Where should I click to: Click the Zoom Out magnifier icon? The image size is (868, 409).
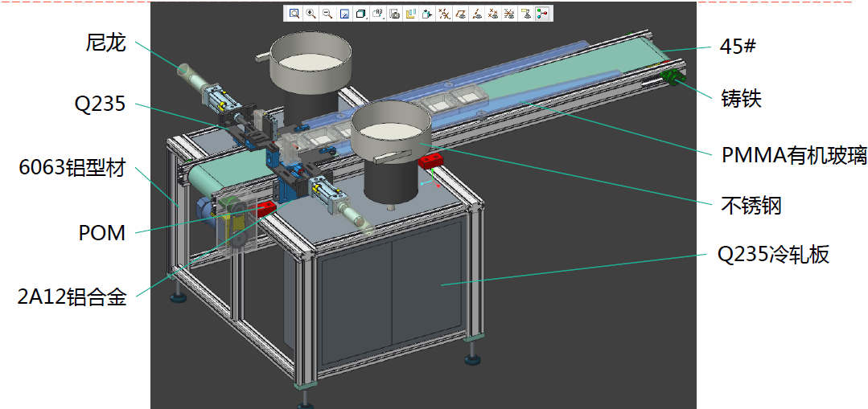[x=327, y=14]
